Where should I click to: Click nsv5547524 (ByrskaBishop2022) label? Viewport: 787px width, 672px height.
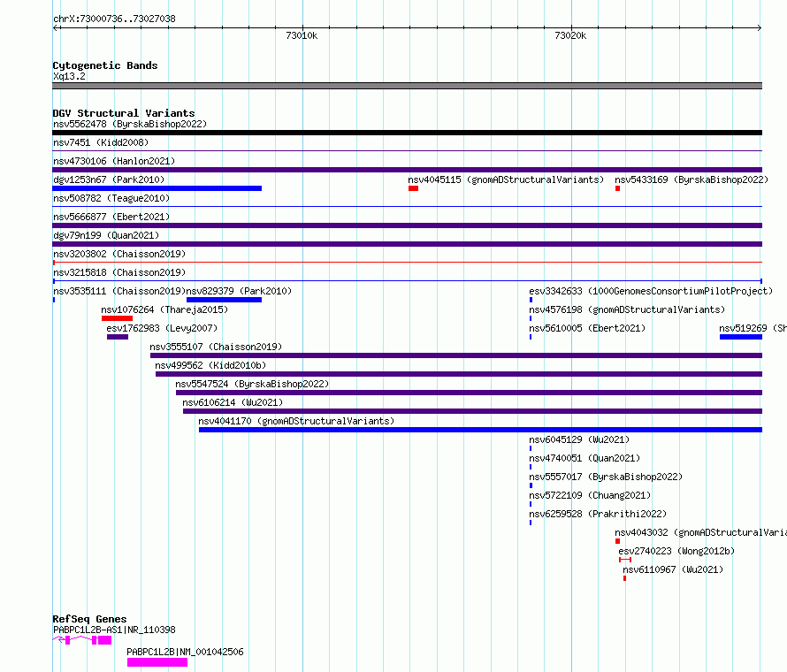252,384
